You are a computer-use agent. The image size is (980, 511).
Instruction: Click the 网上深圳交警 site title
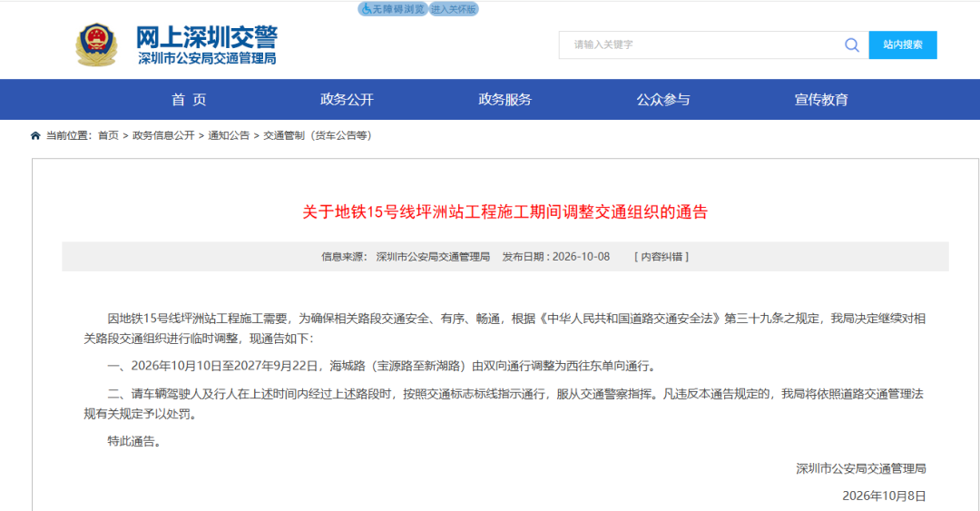pyautogui.click(x=207, y=37)
